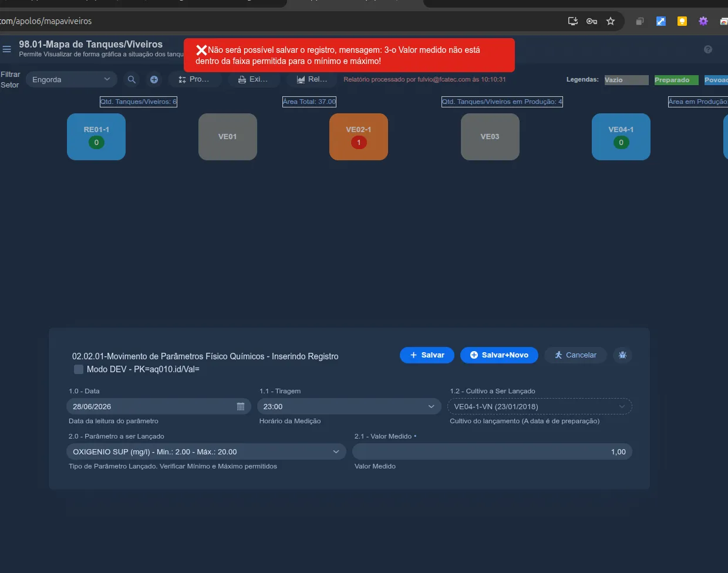Viewport: 728px width, 573px height.
Task: Select the blue VE04-1 tank tile
Action: pyautogui.click(x=621, y=137)
